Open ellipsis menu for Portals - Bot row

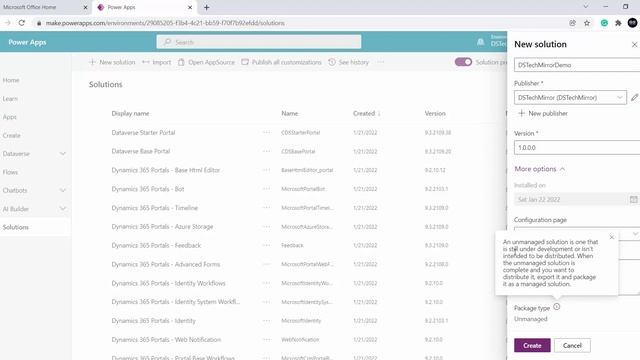267,189
